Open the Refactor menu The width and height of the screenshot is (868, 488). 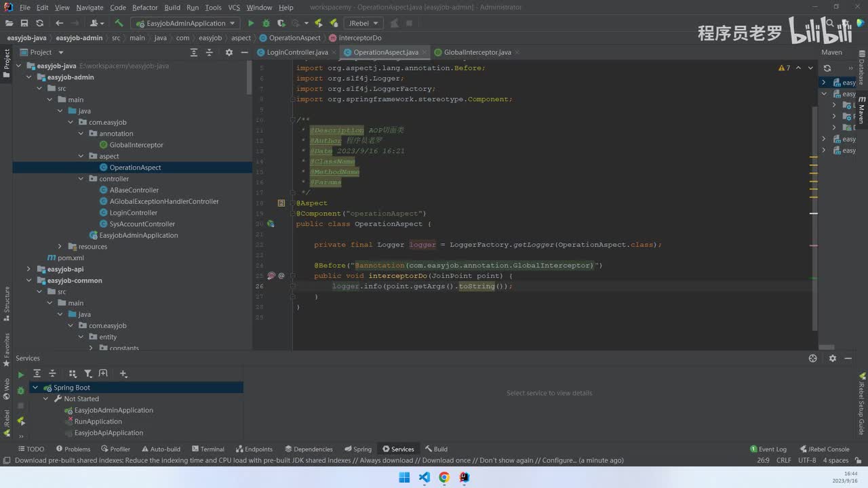tap(144, 7)
